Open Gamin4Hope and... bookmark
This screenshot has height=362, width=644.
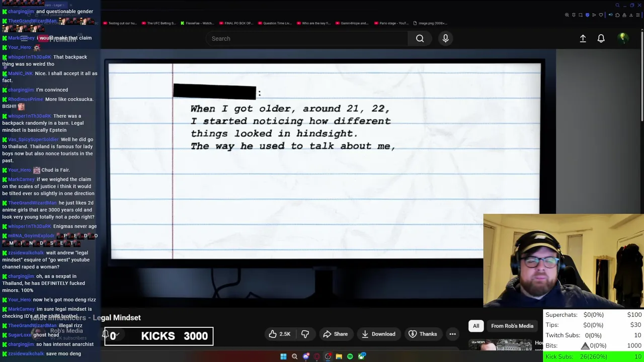(x=352, y=23)
